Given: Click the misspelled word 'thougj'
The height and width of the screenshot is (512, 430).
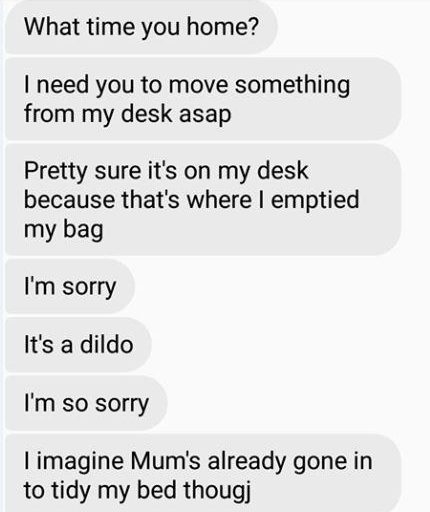Looking at the screenshot, I should (217, 491).
